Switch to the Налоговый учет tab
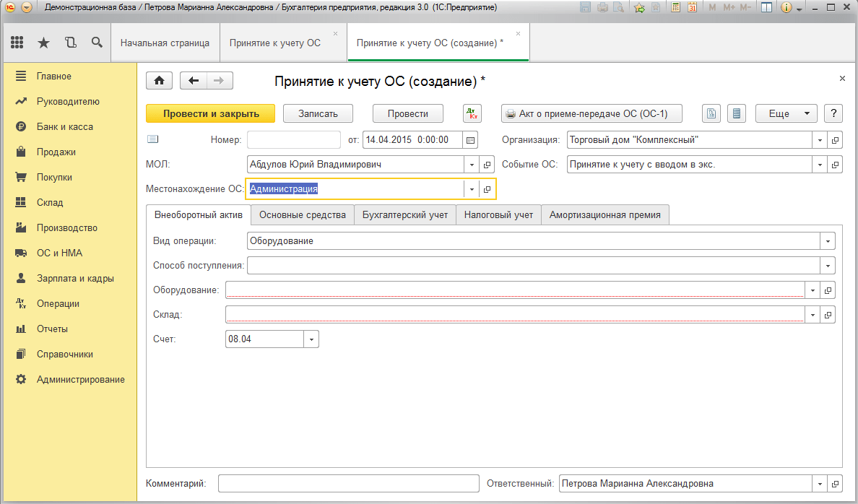This screenshot has width=858, height=504. click(x=498, y=215)
